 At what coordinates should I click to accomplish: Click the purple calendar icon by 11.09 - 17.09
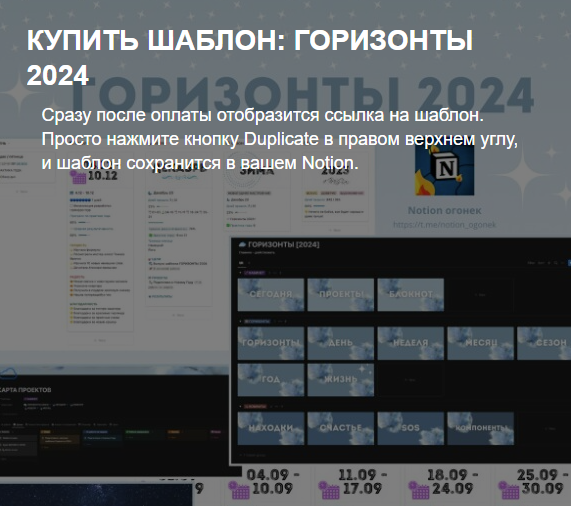(329, 490)
